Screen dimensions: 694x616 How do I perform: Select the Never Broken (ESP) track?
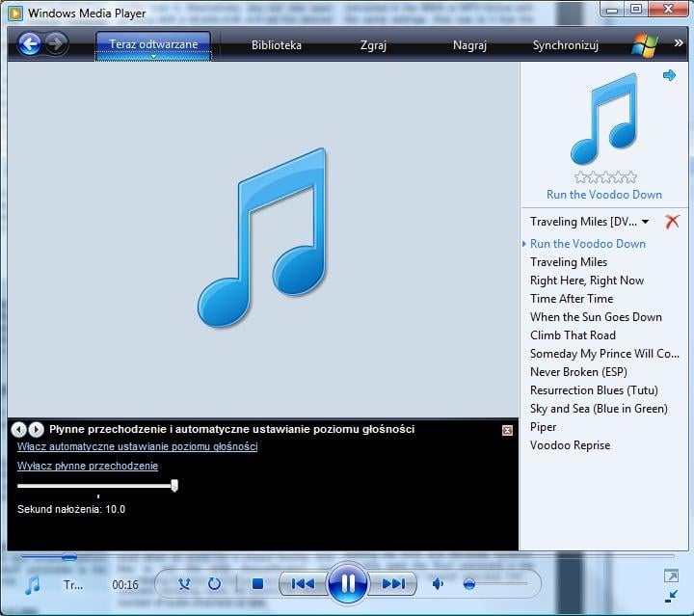tap(578, 372)
